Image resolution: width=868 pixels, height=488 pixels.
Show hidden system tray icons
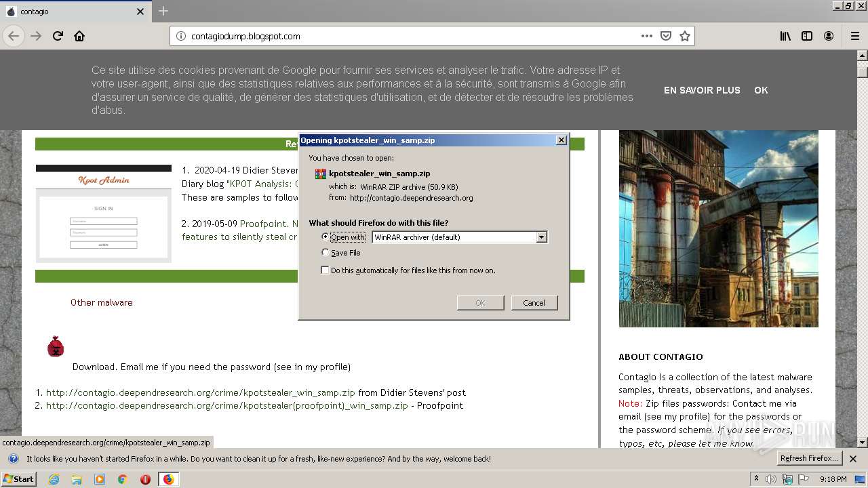tap(757, 479)
